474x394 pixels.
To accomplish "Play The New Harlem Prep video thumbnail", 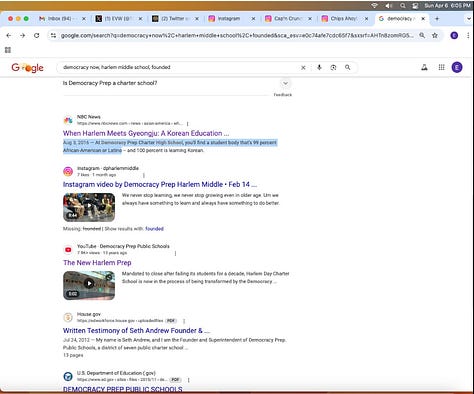I will [89, 285].
